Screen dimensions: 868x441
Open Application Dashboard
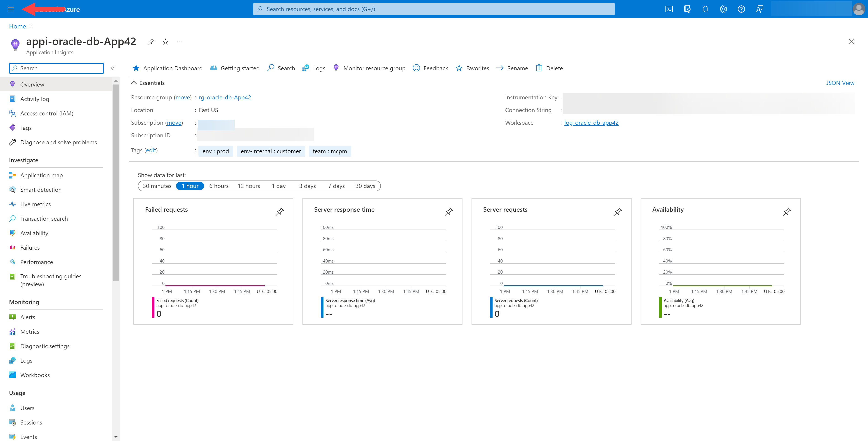tap(167, 68)
